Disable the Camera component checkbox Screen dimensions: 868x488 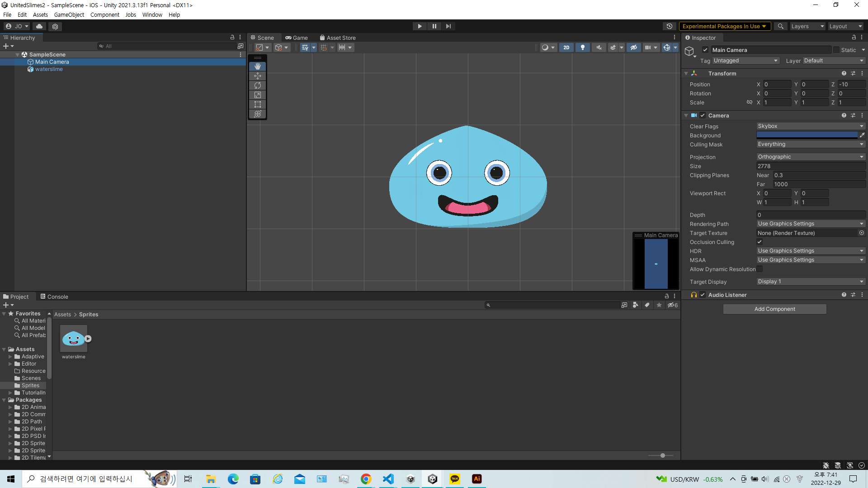point(703,115)
